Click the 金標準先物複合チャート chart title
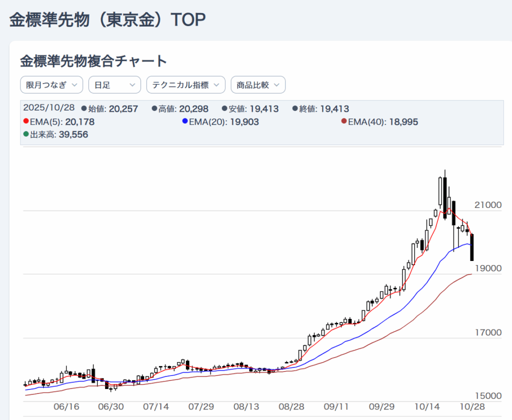This screenshot has width=512, height=420. coord(93,61)
